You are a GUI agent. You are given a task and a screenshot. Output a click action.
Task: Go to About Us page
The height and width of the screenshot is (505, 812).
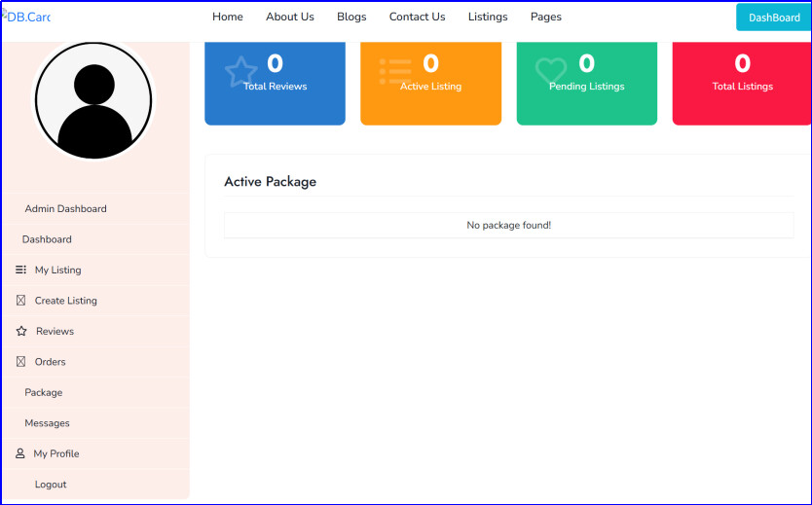point(290,17)
